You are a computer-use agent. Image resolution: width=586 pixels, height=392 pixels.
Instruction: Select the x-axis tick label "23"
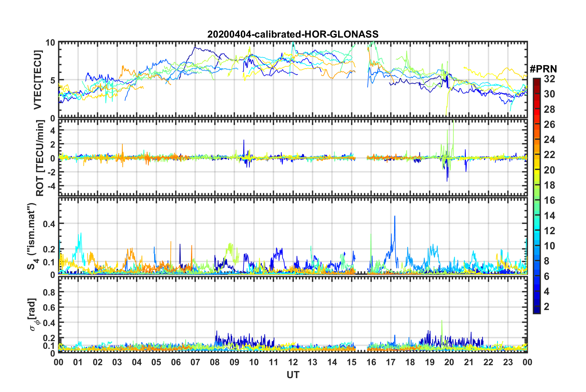click(x=508, y=362)
